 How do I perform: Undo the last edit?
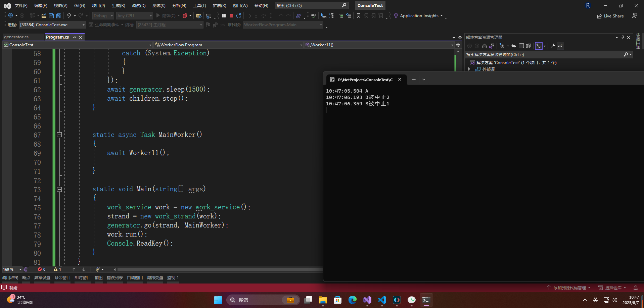tap(68, 16)
